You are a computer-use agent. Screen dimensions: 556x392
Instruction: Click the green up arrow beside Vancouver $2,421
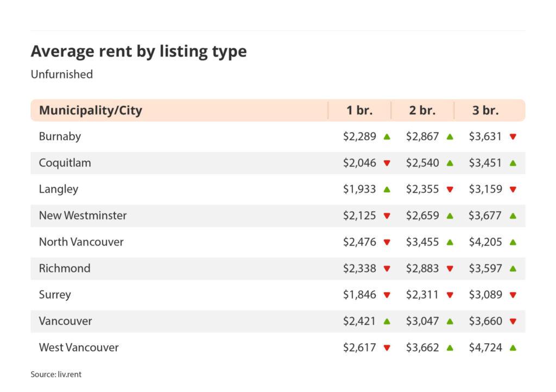387,321
